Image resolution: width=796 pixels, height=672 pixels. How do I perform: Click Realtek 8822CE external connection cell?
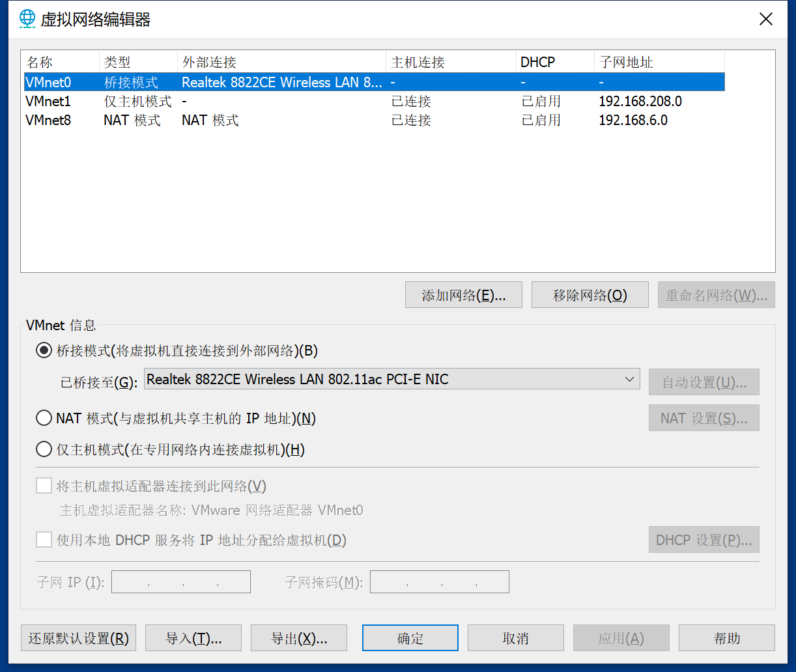click(282, 82)
